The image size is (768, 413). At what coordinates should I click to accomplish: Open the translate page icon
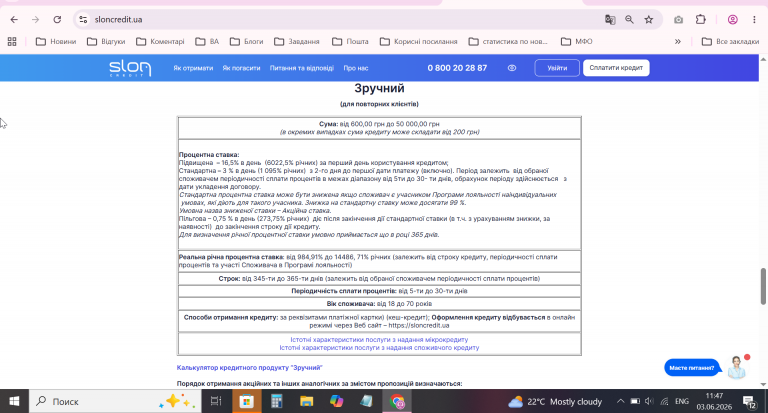[610, 20]
